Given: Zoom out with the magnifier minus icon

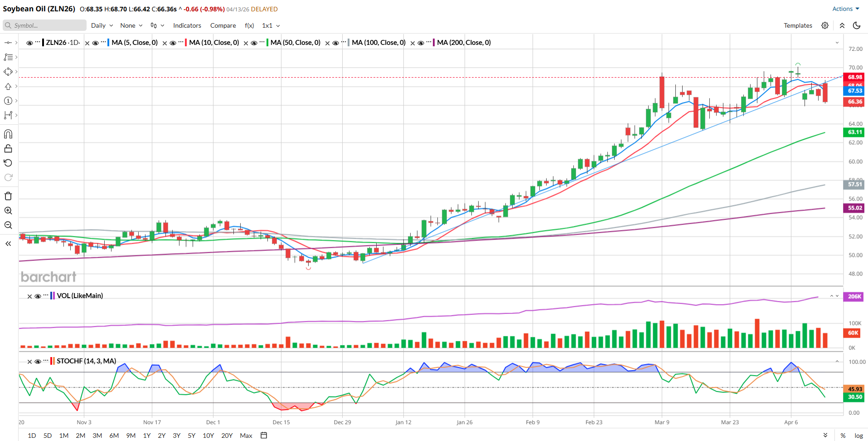Looking at the screenshot, I should click(x=8, y=225).
